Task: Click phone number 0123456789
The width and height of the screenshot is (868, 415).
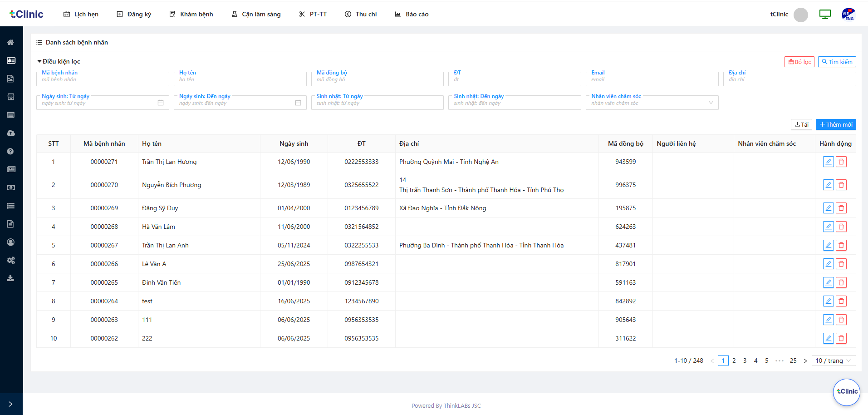Action: coord(362,208)
